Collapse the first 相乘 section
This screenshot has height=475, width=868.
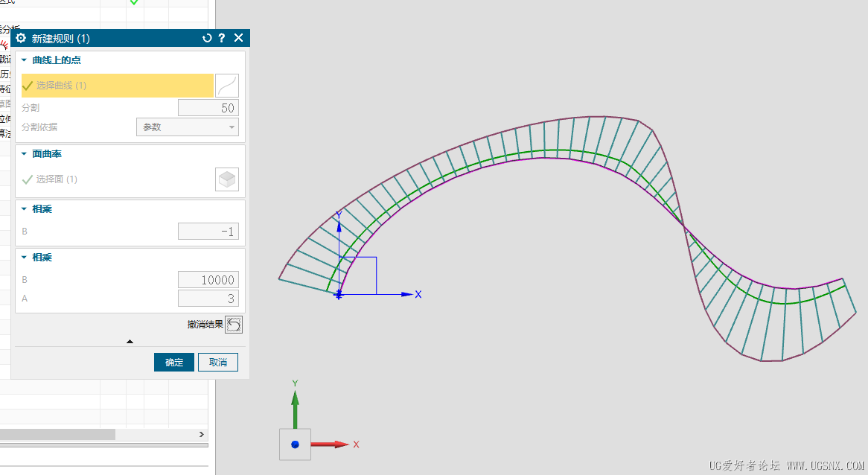tap(24, 209)
